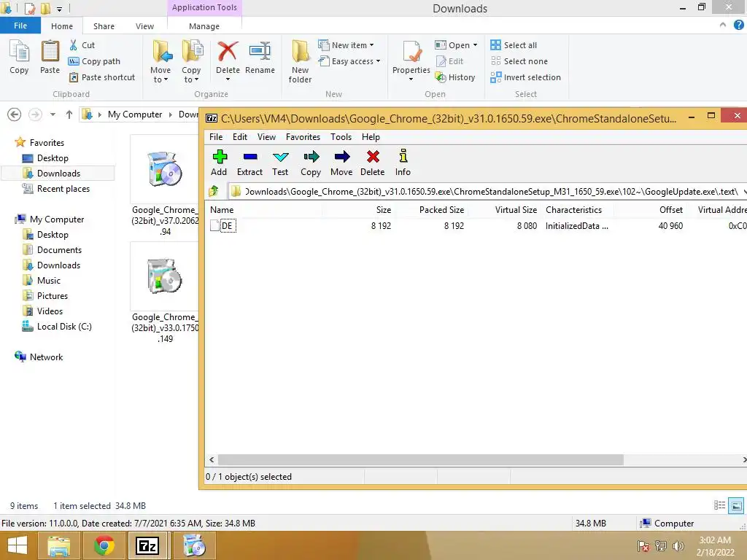Open the File tab in Explorer
The image size is (747, 560).
[x=20, y=26]
